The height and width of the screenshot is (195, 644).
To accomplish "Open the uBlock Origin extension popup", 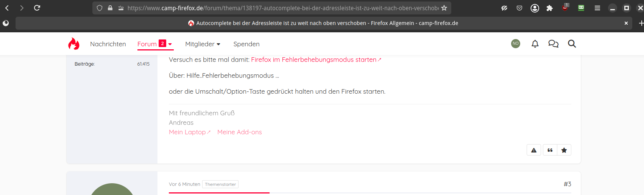I will click(565, 8).
